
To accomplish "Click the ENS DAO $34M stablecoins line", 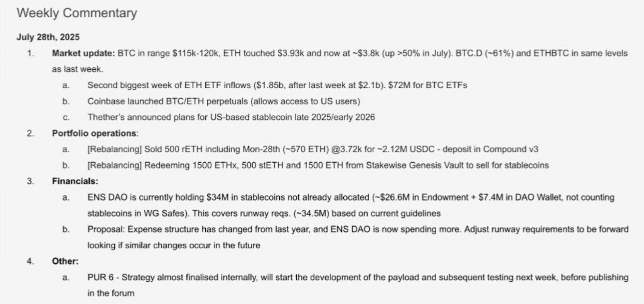I will pos(350,197).
